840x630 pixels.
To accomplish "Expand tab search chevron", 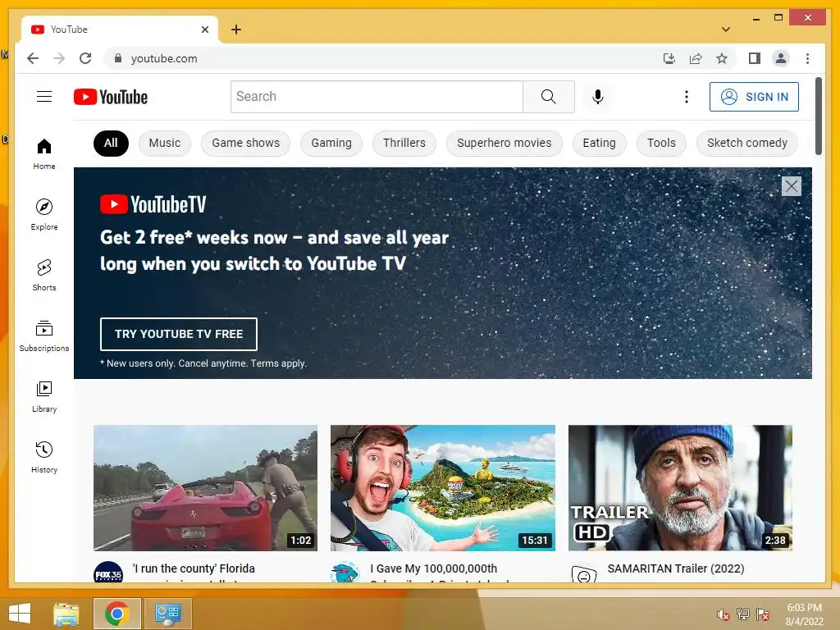I will click(x=725, y=30).
